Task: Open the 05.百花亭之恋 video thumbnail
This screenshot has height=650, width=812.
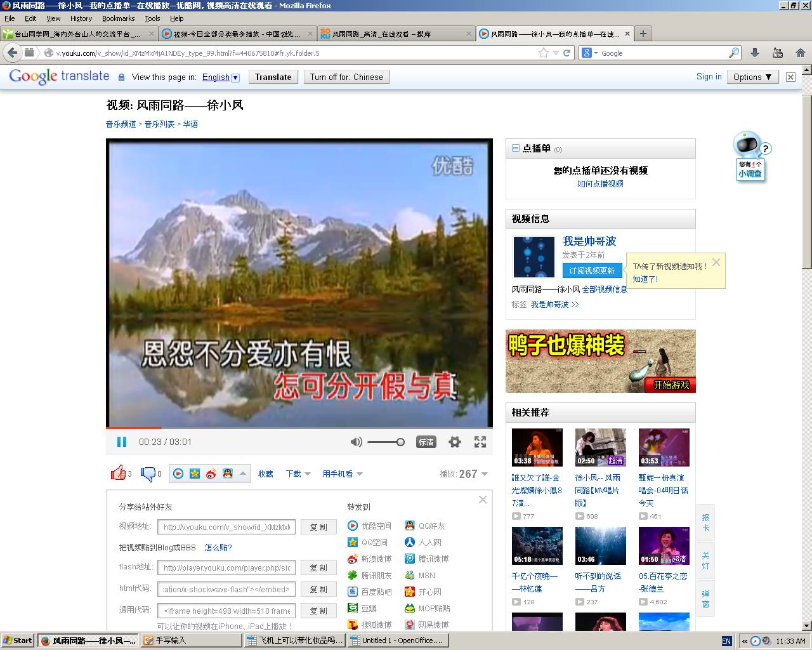Action: [664, 546]
